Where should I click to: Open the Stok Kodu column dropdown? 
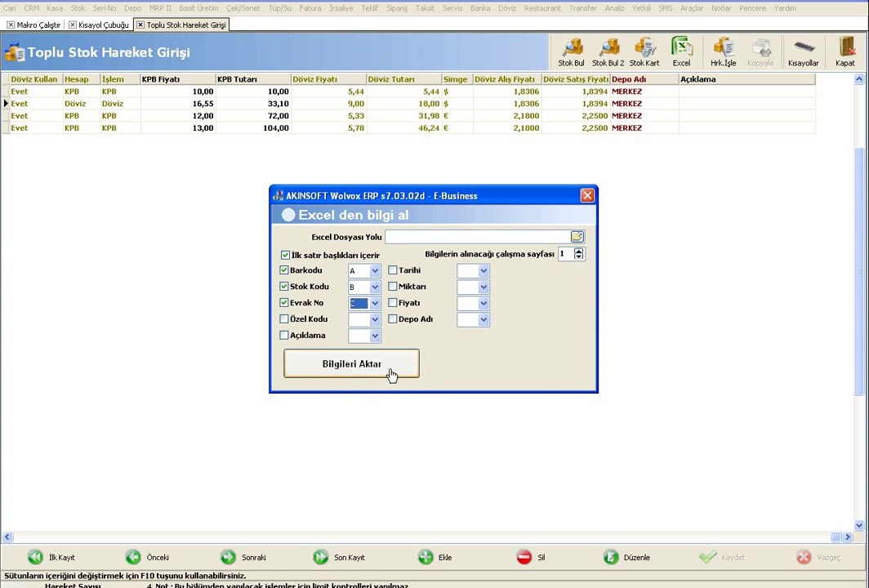point(375,287)
